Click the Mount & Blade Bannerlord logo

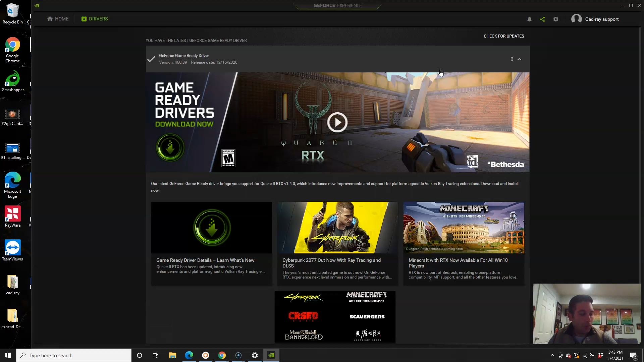tap(304, 335)
